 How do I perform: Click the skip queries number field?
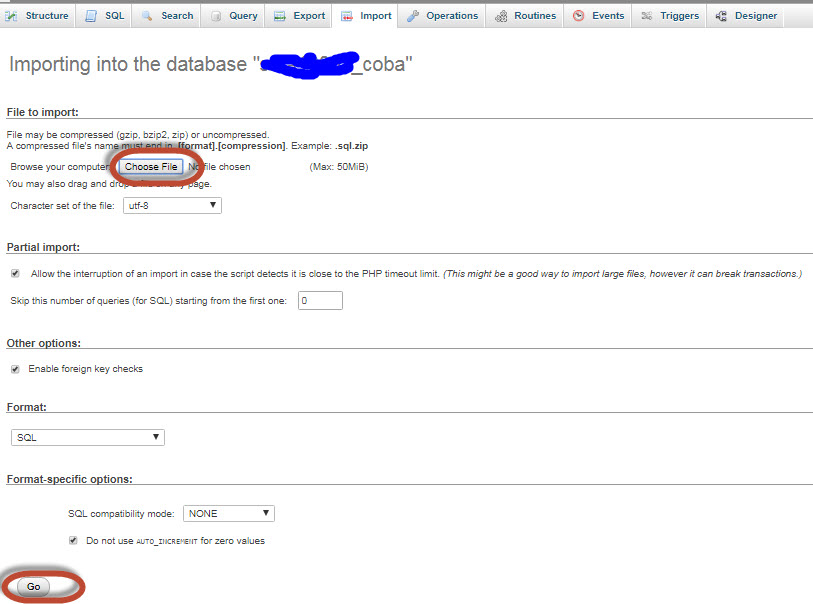pos(320,300)
